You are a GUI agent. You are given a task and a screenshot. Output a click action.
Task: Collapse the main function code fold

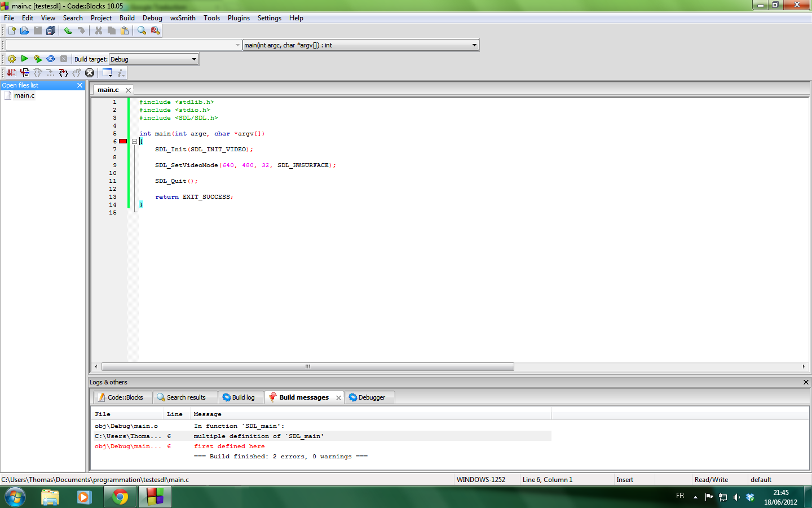(134, 141)
